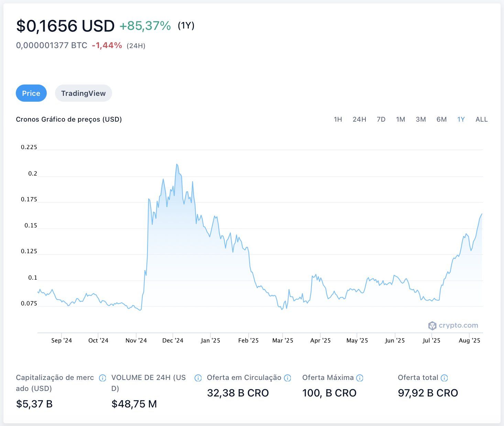Click the December 2024 price peak on chart
This screenshot has height=426, width=504.
177,165
